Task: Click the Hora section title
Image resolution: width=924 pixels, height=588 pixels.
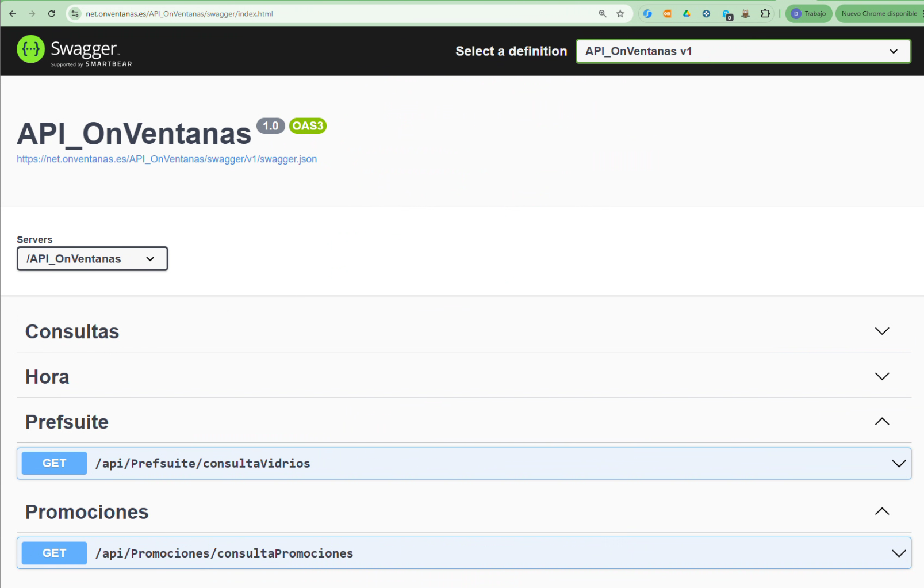Action: (x=47, y=377)
